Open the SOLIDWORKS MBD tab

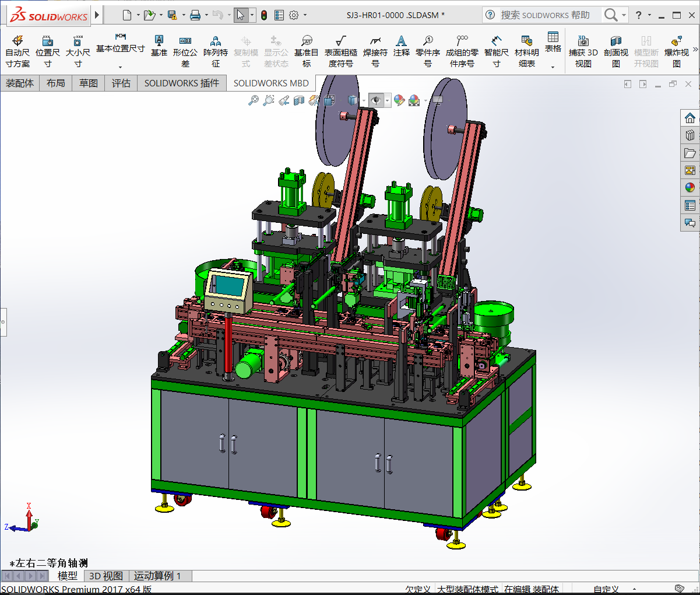pyautogui.click(x=271, y=83)
